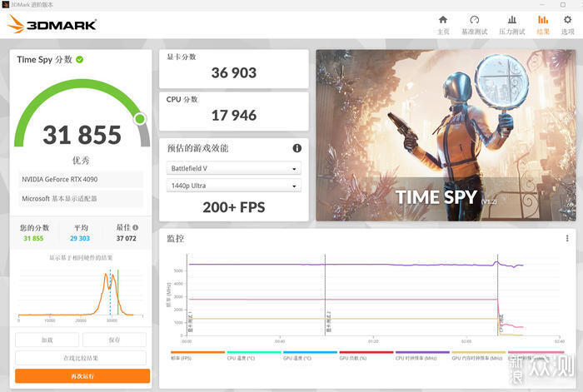Image resolution: width=583 pixels, height=392 pixels.
Task: Click the info icon next to 最佳
Action: 135,227
